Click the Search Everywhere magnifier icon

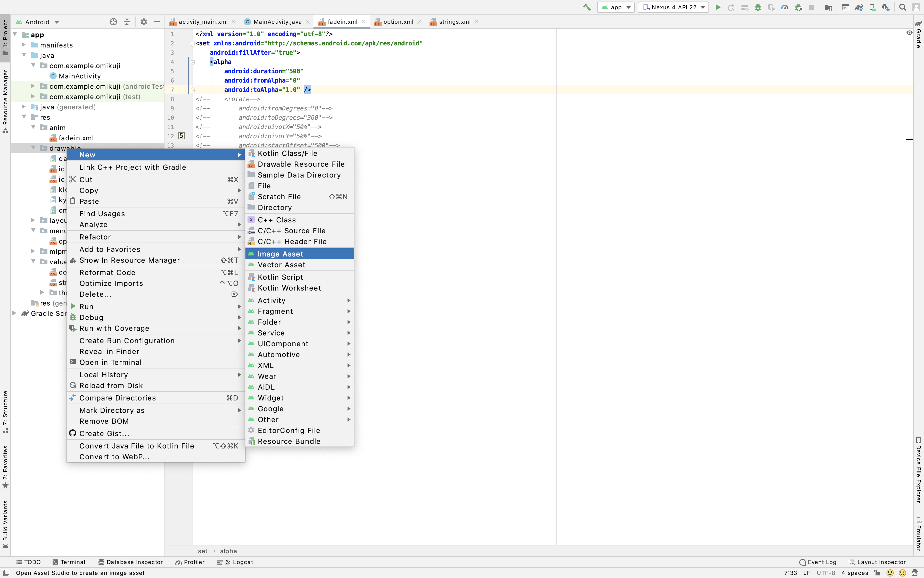click(903, 7)
